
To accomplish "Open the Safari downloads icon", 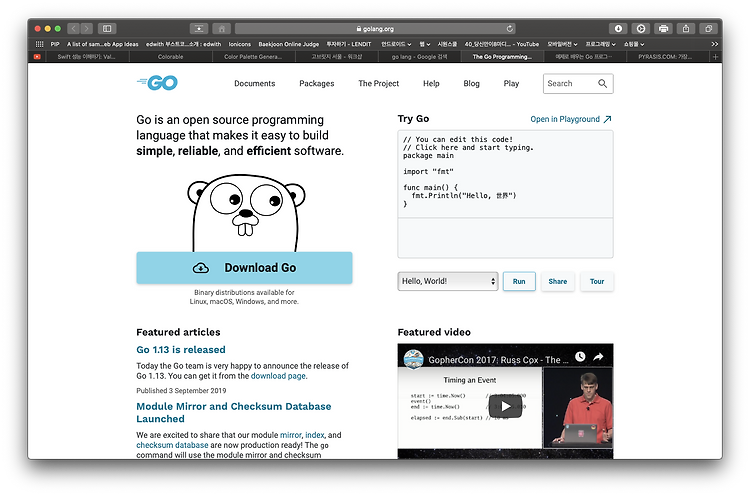I will pyautogui.click(x=618, y=29).
